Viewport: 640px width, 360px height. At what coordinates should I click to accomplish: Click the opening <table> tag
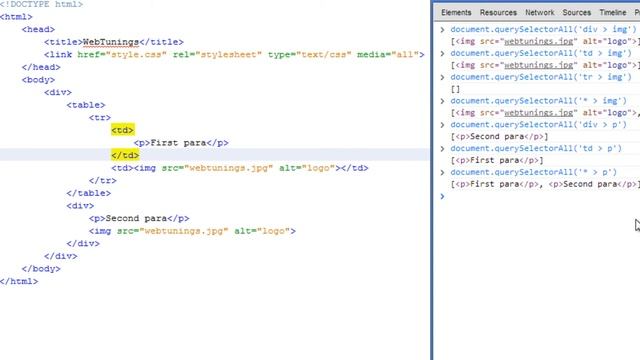point(86,105)
